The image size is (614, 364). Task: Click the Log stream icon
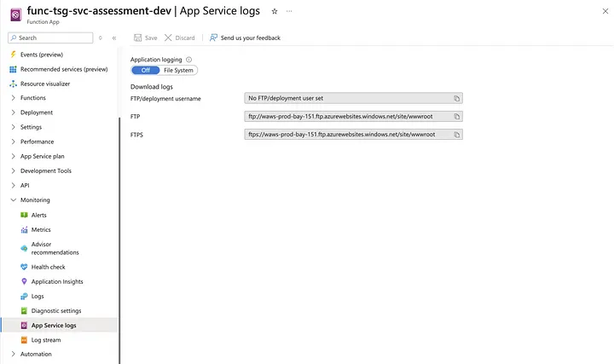[x=24, y=340]
